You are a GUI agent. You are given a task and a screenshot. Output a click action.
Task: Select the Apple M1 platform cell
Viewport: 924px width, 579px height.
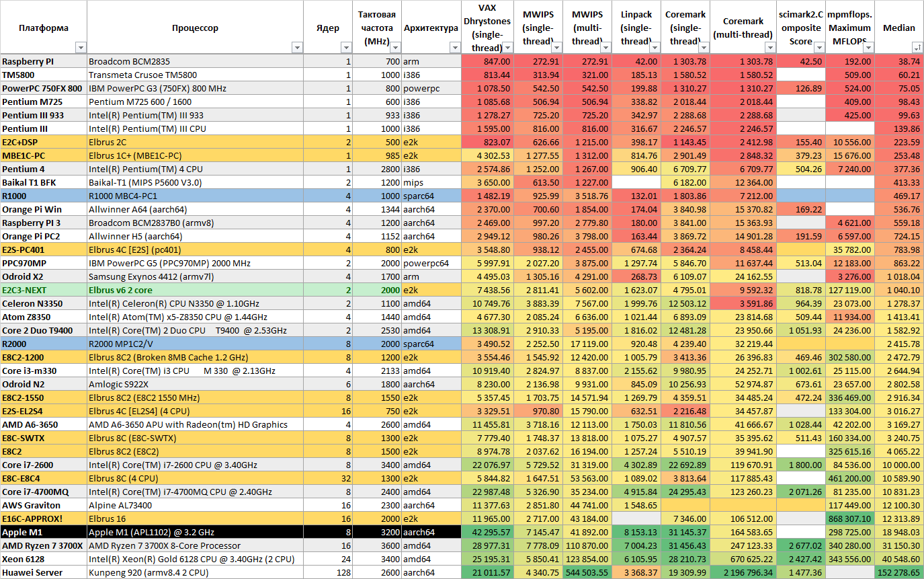pyautogui.click(x=44, y=532)
